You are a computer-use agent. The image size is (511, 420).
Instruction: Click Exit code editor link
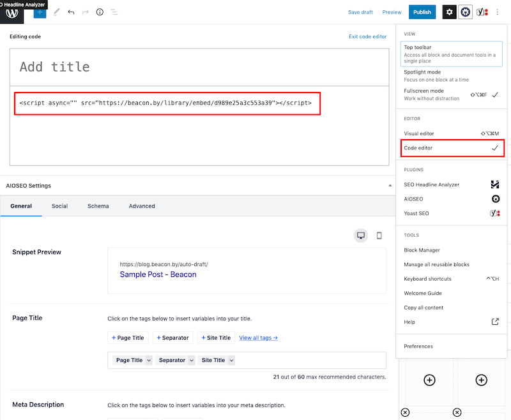(368, 36)
